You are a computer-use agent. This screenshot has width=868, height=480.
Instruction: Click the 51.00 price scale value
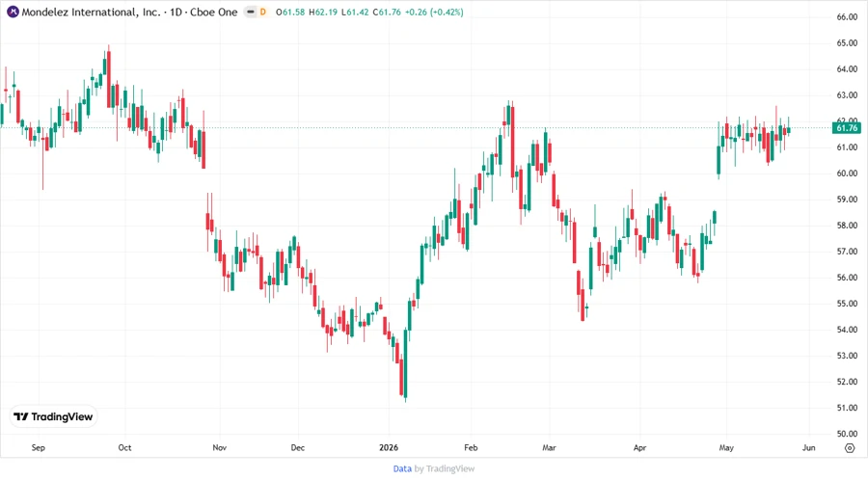click(847, 408)
